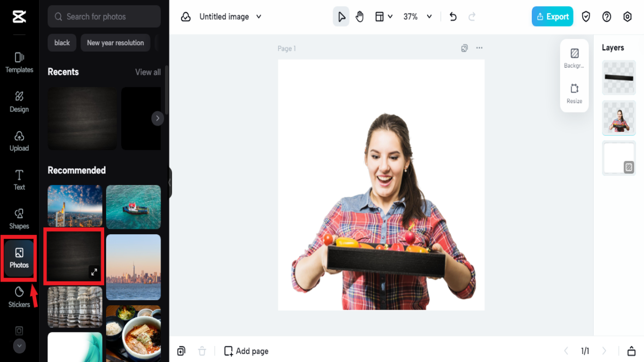Click the Upload panel icon
This screenshot has height=362, width=644.
pos(19,141)
